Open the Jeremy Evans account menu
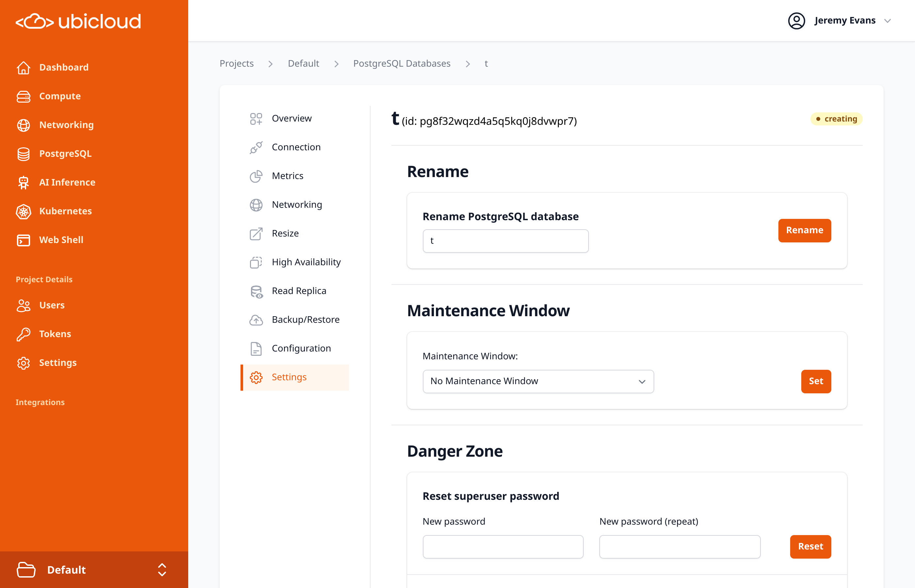This screenshot has width=915, height=588. pyautogui.click(x=840, y=21)
